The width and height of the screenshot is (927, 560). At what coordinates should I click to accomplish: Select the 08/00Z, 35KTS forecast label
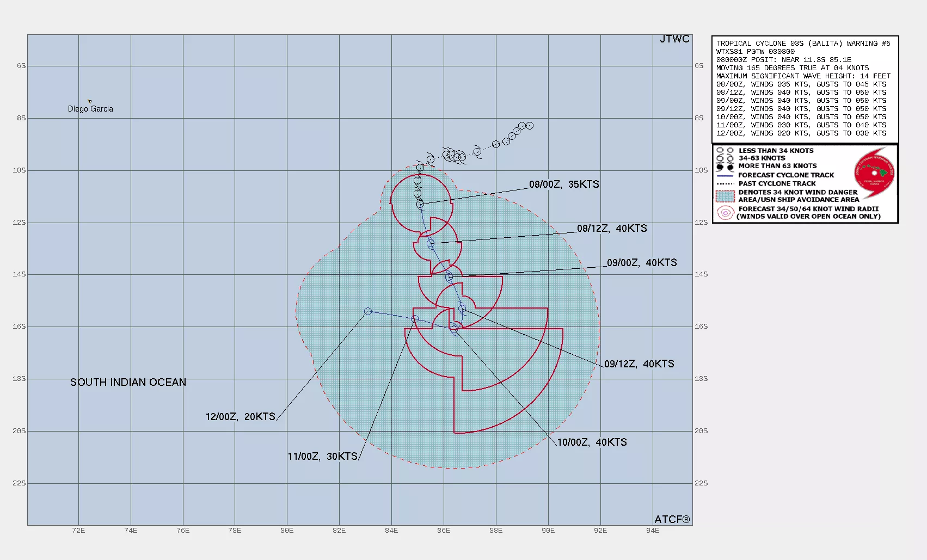564,184
